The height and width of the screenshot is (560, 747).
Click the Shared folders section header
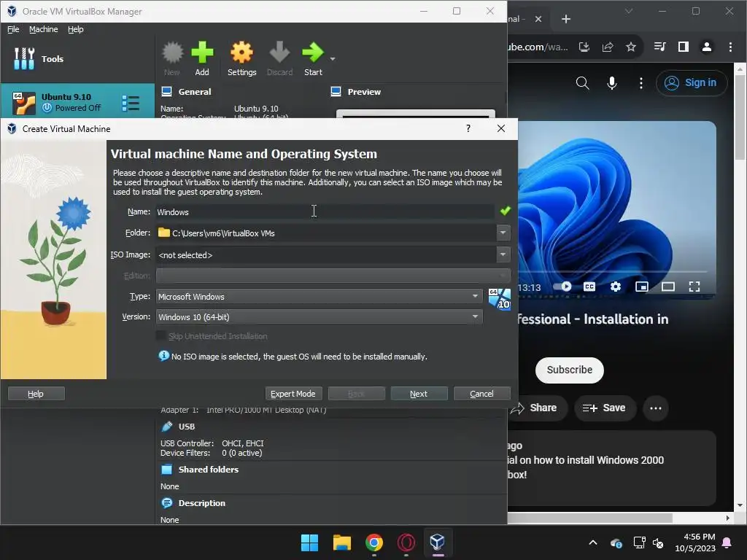[208, 469]
